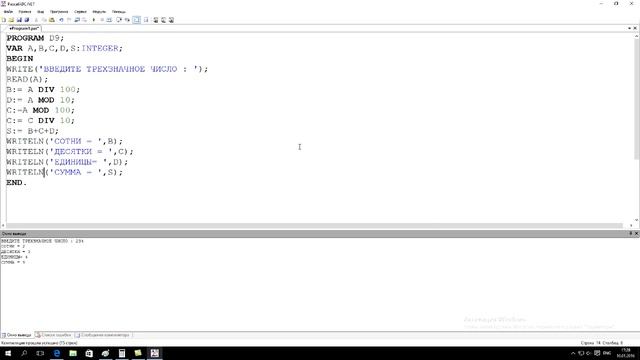Screen dimensions: 640x360
Task: Select Program1.pas editor tab
Action: tap(24, 29)
